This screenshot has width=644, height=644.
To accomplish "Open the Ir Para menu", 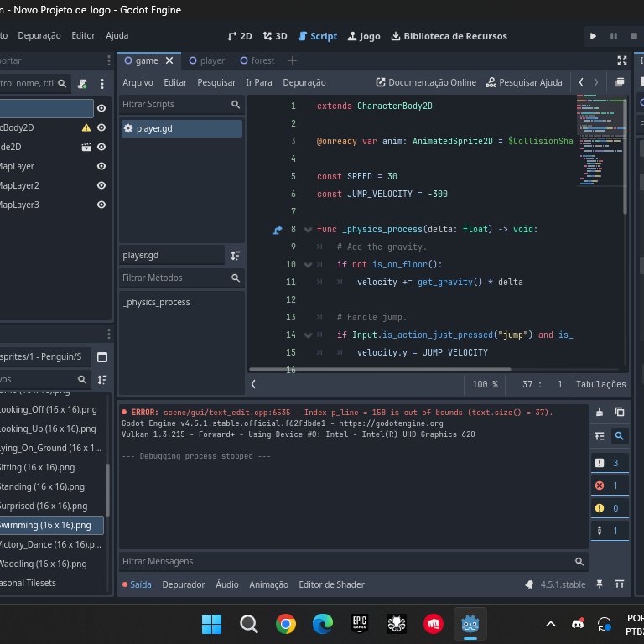I will (259, 82).
